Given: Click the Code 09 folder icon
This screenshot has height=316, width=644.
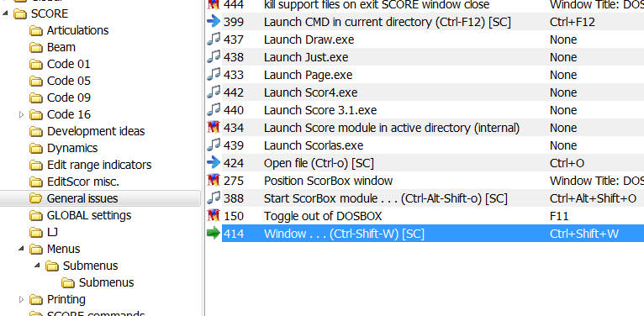Looking at the screenshot, I should (x=36, y=98).
